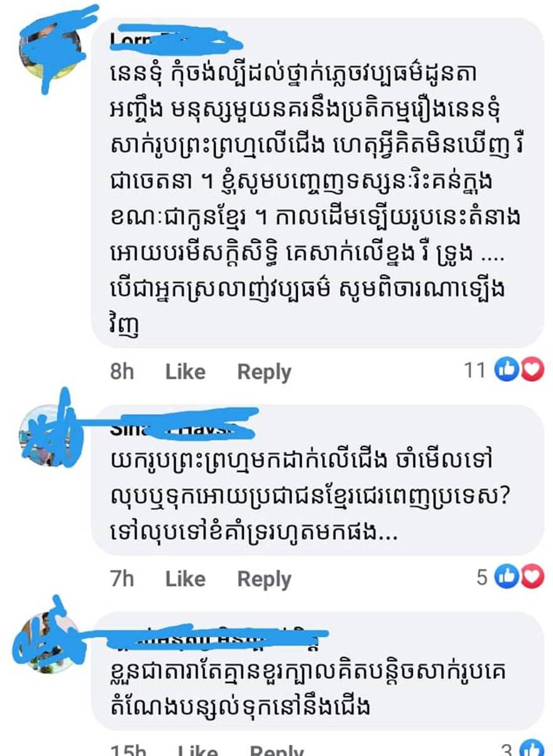Reply to the comment posted 7h ago
The image size is (553, 756).
[x=264, y=578]
